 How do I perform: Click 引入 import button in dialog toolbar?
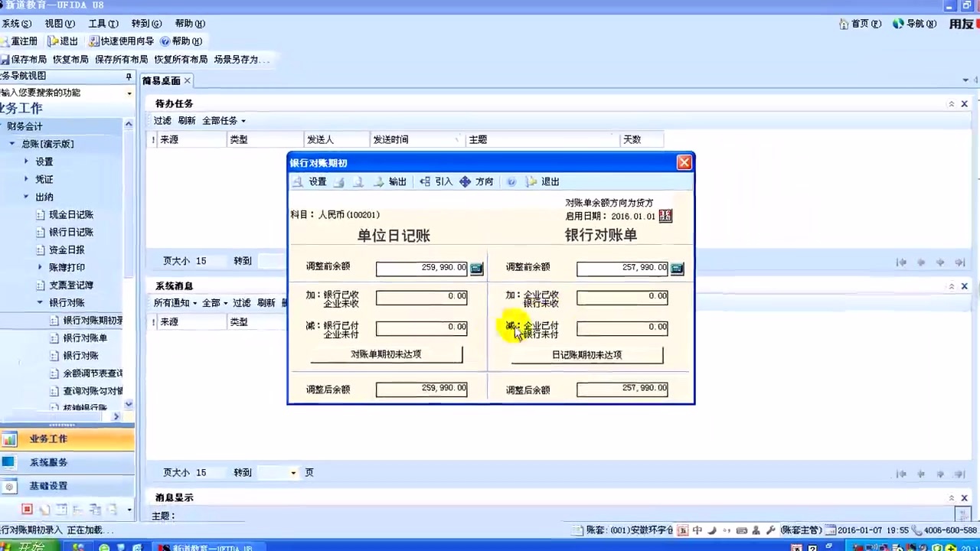(x=436, y=181)
